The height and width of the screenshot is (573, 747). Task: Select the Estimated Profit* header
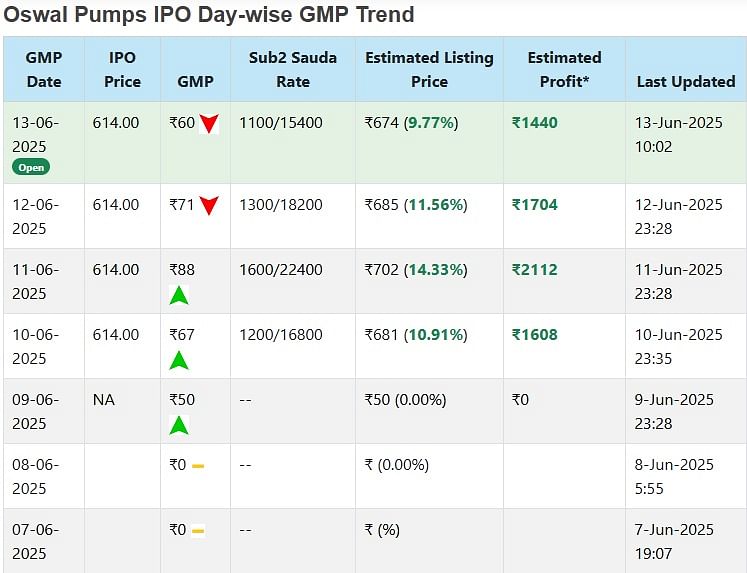(x=565, y=70)
